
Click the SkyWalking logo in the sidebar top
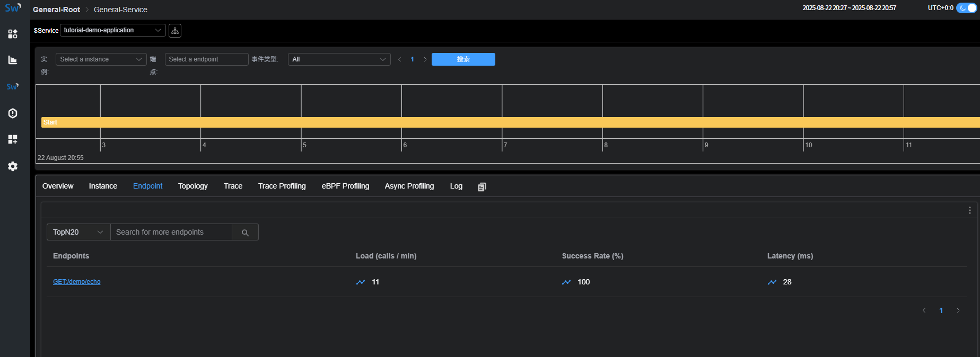tap(13, 7)
